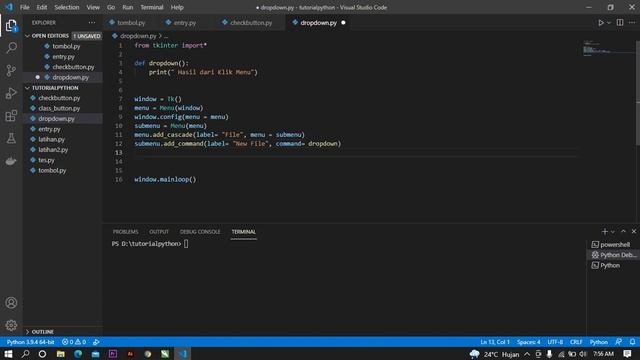This screenshot has height=360, width=640.
Task: Run the Python file with play button
Action: point(601,23)
